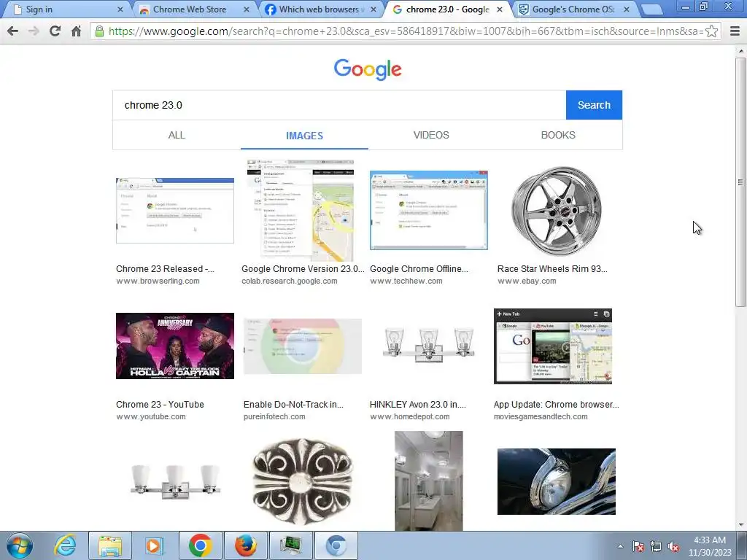Image resolution: width=747 pixels, height=560 pixels.
Task: Click the scrollbar down arrow
Action: [x=740, y=525]
